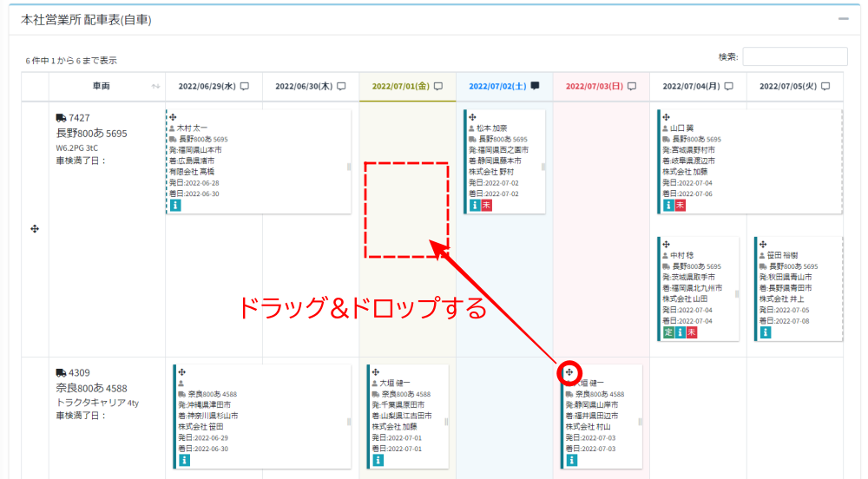The height and width of the screenshot is (479, 868).
Task: Click info icon on 株式会社 笹田 card
Action: coord(184,460)
